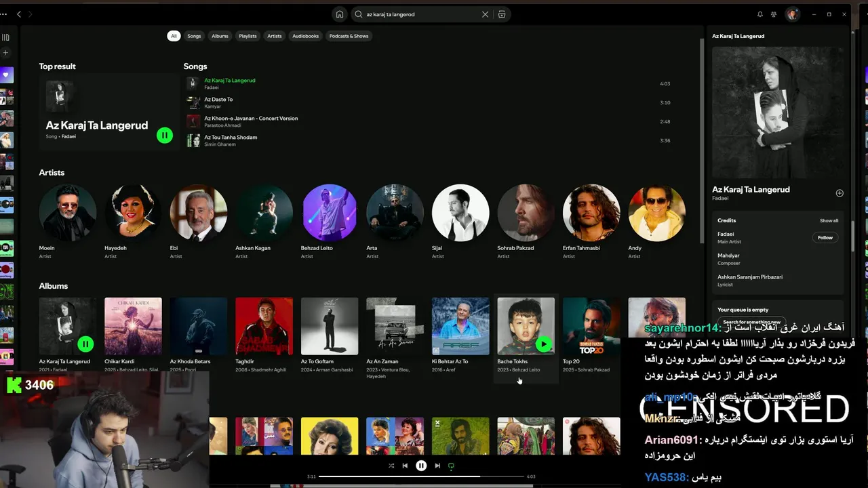Go back with the left arrow
Viewport: 868px width, 488px height.
click(x=19, y=14)
